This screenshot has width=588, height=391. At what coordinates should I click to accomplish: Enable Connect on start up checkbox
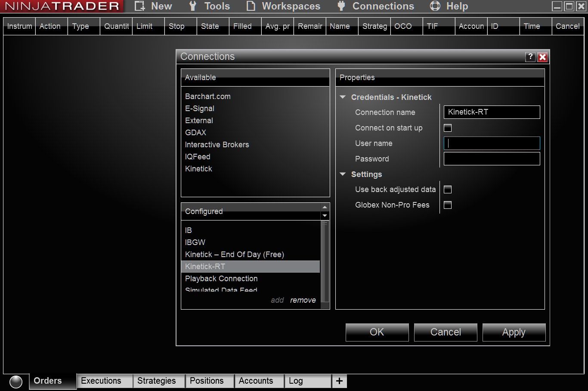coord(448,128)
